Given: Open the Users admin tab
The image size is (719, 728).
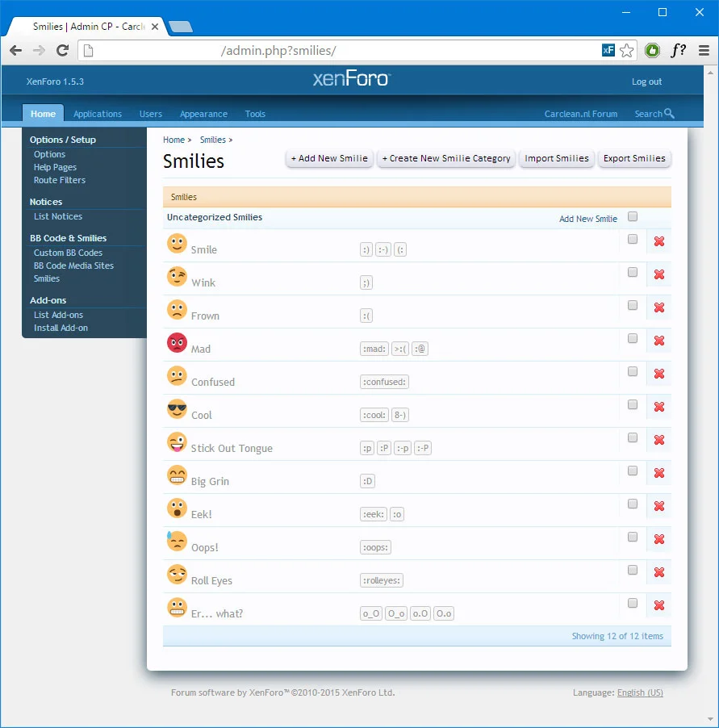Looking at the screenshot, I should (151, 114).
